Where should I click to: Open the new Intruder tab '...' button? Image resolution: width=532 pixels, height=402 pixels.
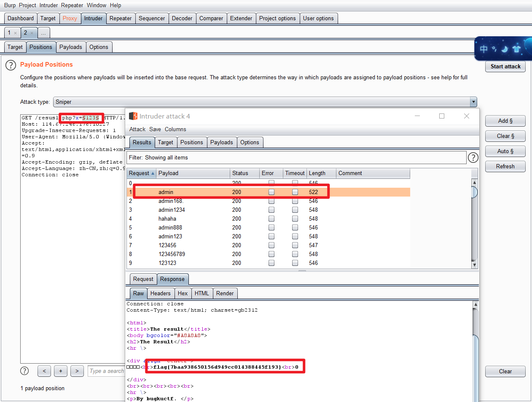pyautogui.click(x=43, y=33)
